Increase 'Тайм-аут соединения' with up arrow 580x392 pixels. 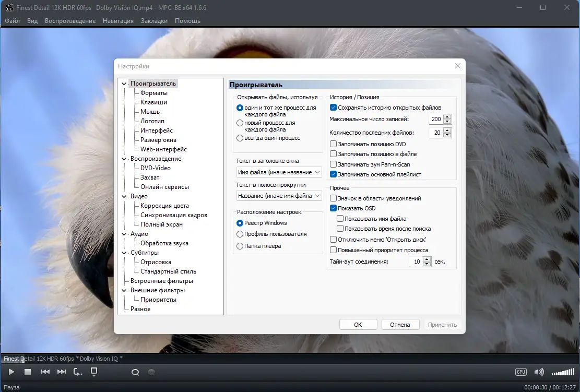[427, 259]
